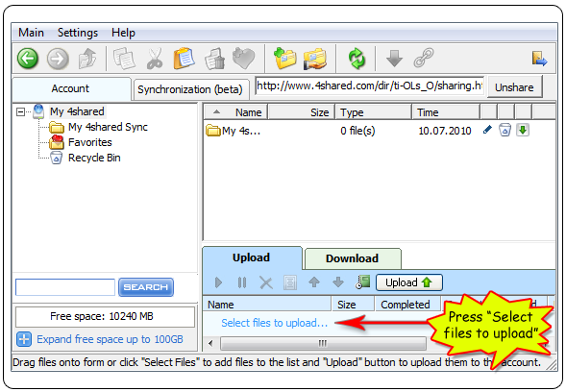Click the Delete trash toolbar icon
This screenshot has height=392, width=566.
(x=215, y=59)
